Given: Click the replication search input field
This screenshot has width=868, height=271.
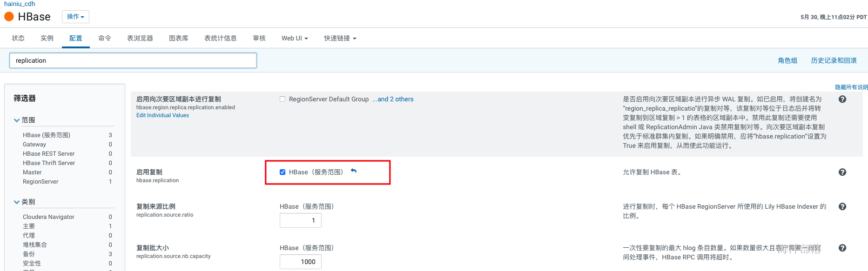Looking at the screenshot, I should pos(133,60).
